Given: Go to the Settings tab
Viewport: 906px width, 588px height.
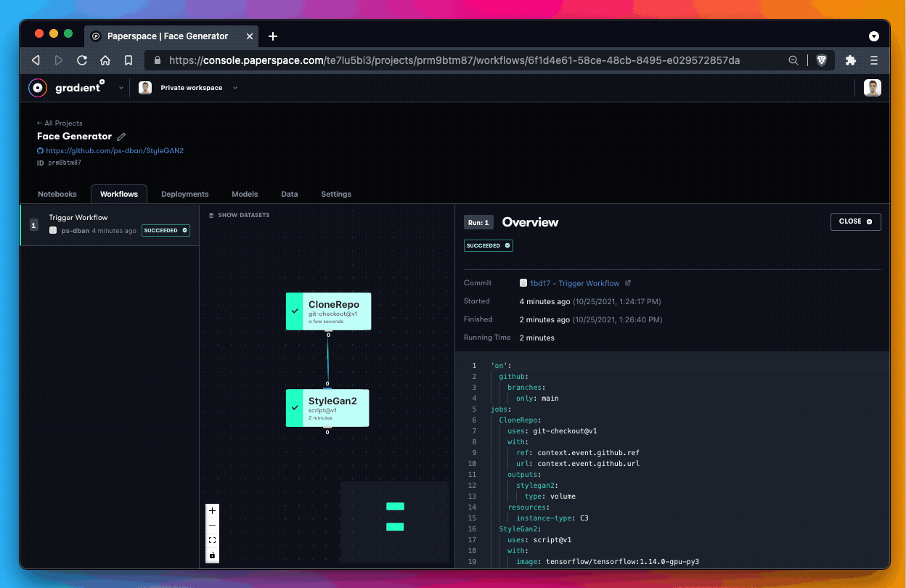Looking at the screenshot, I should coord(336,194).
